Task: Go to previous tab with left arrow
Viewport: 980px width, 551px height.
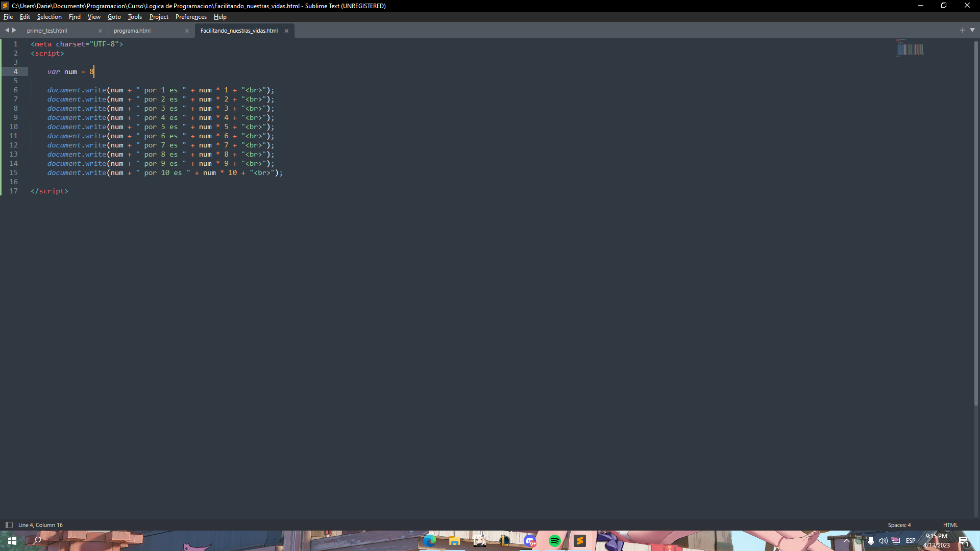Action: tap(7, 30)
